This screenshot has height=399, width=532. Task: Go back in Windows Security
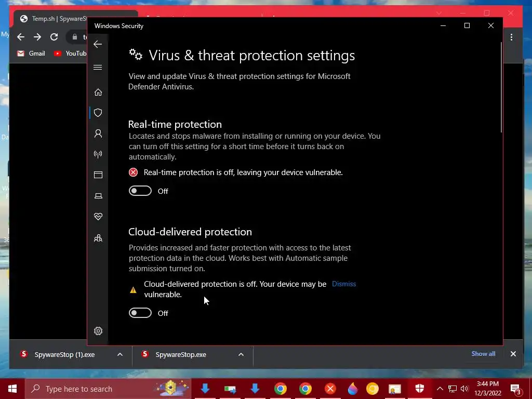(98, 44)
